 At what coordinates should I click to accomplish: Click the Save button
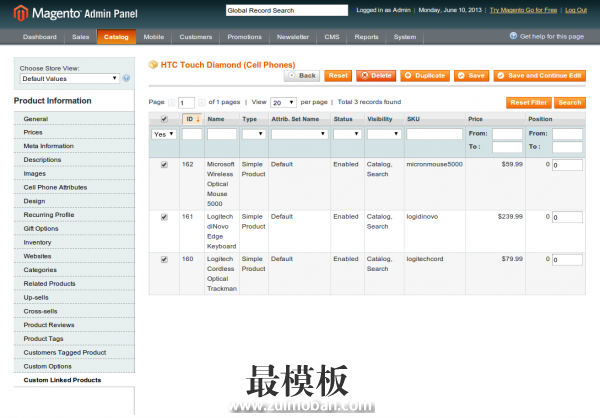[471, 76]
